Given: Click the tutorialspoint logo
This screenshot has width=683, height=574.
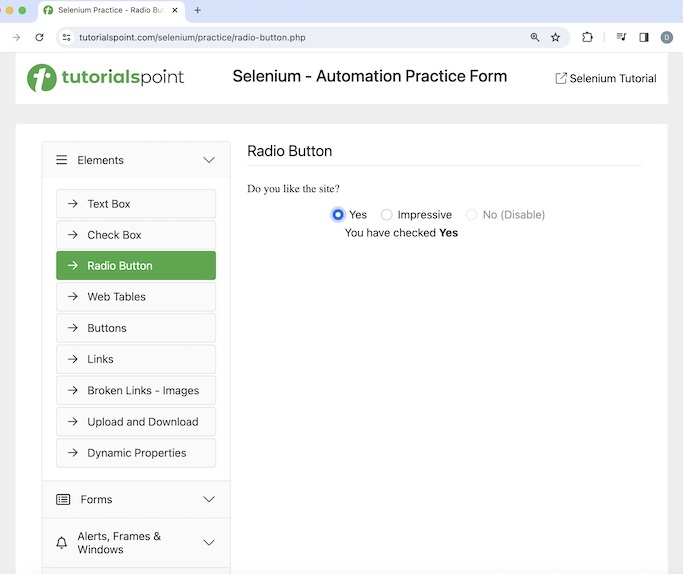Looking at the screenshot, I should point(105,78).
